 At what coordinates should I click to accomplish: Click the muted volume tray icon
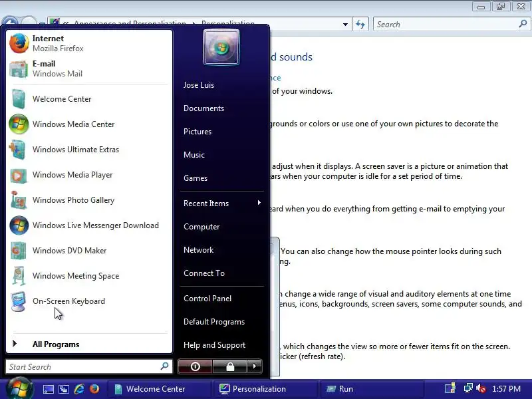coord(481,388)
